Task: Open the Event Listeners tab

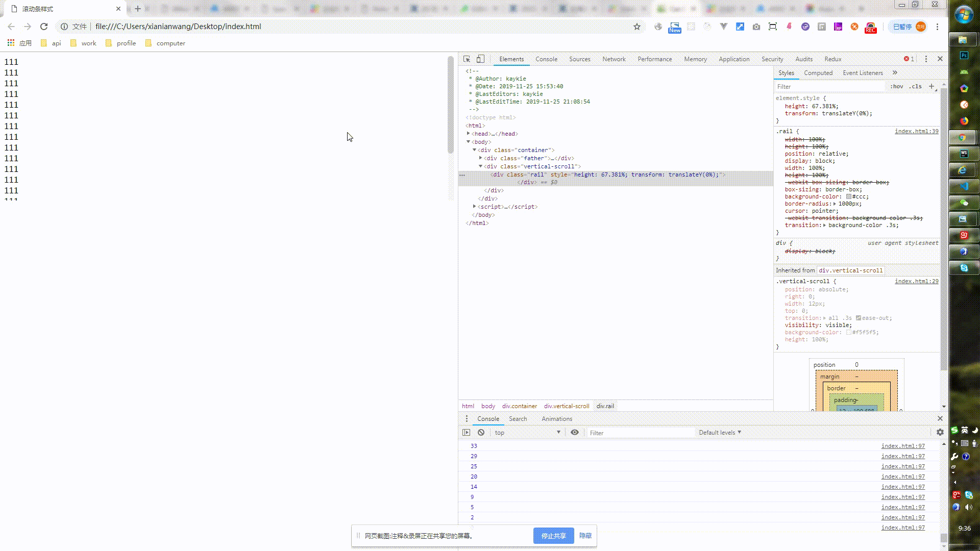Action: click(x=863, y=73)
